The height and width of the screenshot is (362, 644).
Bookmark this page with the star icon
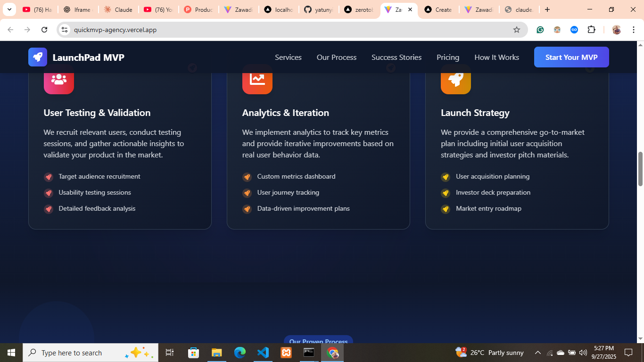517,30
